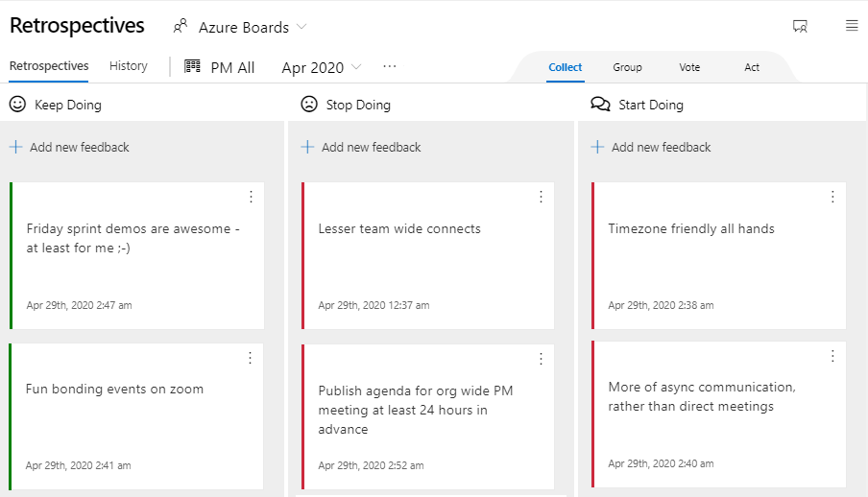Screen dimensions: 868x497
Task: Open the hamburger menu in header
Action: point(852,26)
